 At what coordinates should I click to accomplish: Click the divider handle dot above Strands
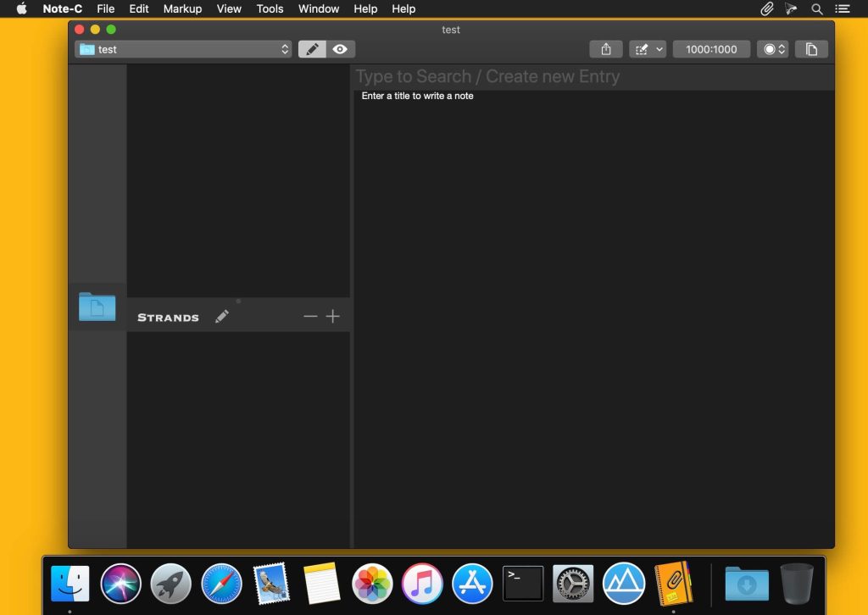click(x=238, y=301)
